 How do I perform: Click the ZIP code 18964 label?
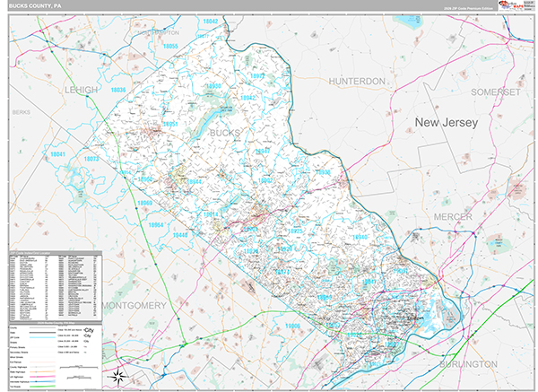click(x=157, y=226)
